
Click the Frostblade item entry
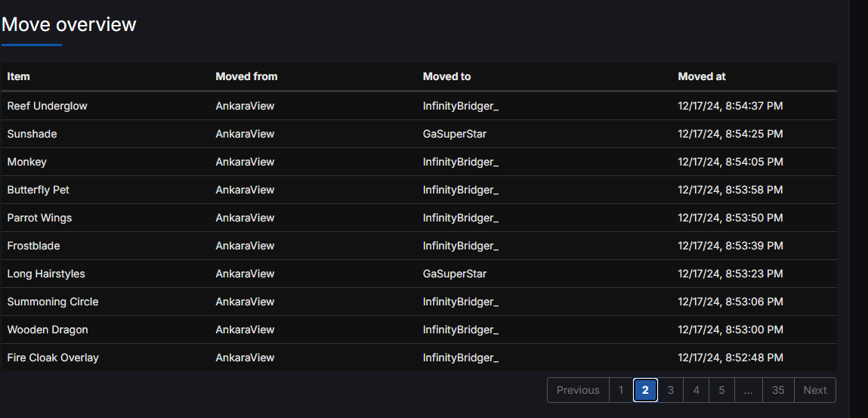click(33, 246)
